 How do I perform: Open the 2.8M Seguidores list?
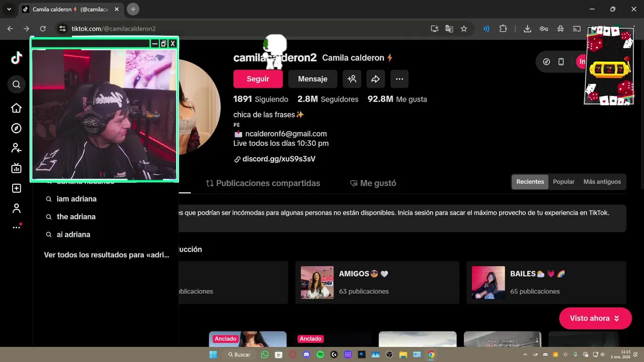click(328, 99)
